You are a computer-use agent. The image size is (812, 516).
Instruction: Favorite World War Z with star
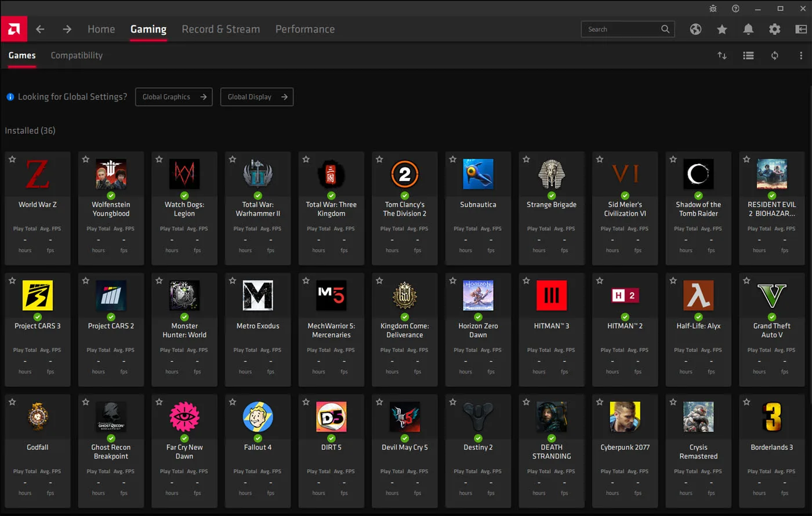[12, 159]
